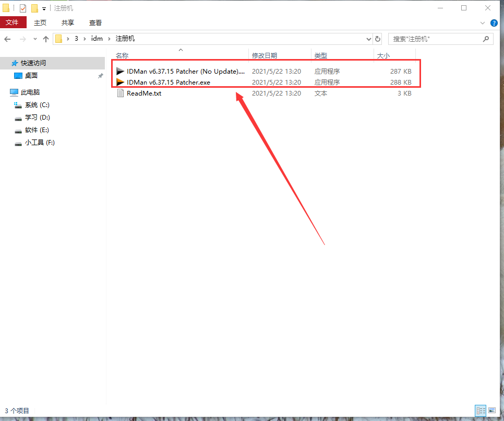The image size is (504, 421).
Task: Open drive 系统 (C:)
Action: pos(37,105)
